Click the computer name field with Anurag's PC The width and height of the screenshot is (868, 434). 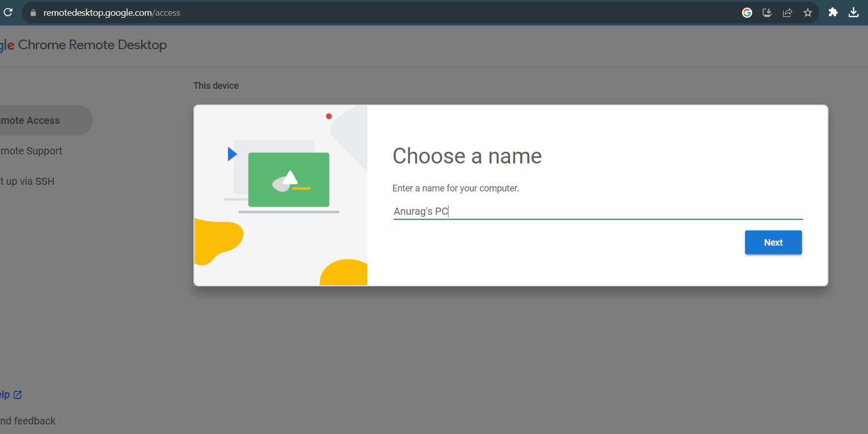tap(598, 211)
